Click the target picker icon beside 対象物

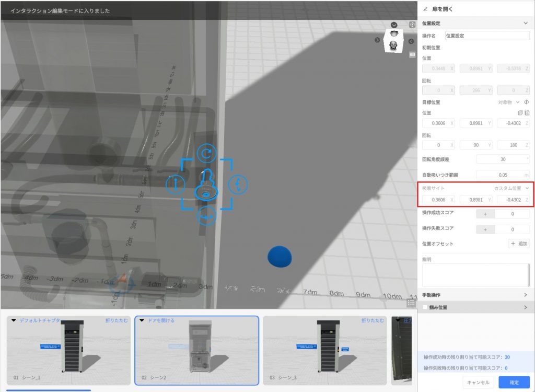coord(527,102)
